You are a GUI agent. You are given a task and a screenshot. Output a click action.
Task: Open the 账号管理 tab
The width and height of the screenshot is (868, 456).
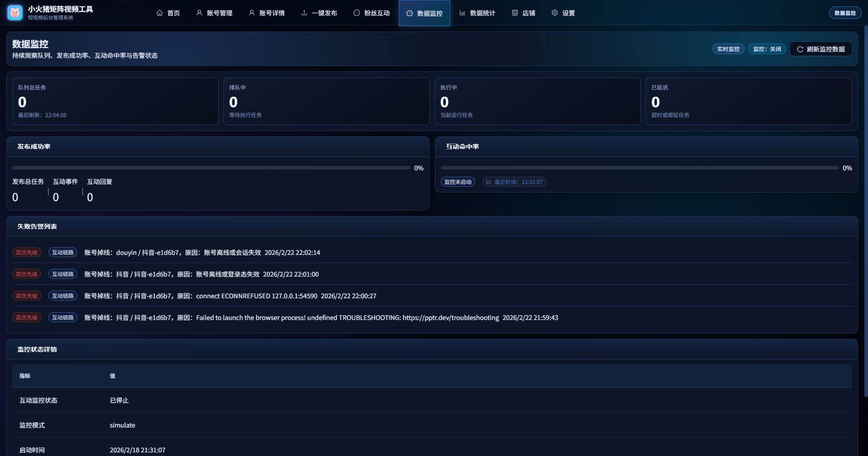[x=214, y=13]
